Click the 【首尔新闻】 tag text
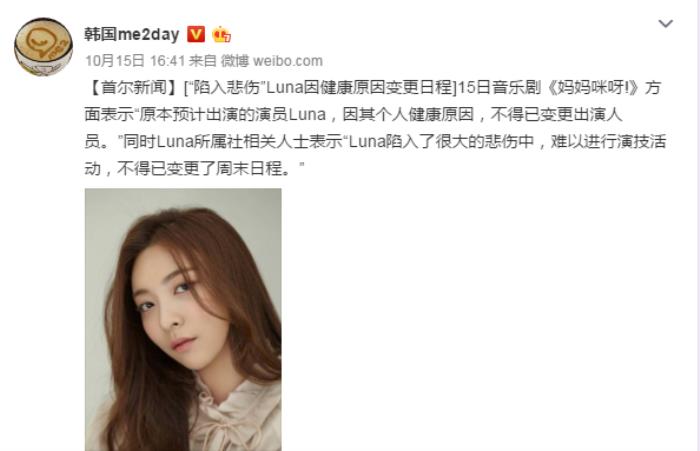Image resolution: width=700 pixels, height=451 pixels. click(x=133, y=88)
